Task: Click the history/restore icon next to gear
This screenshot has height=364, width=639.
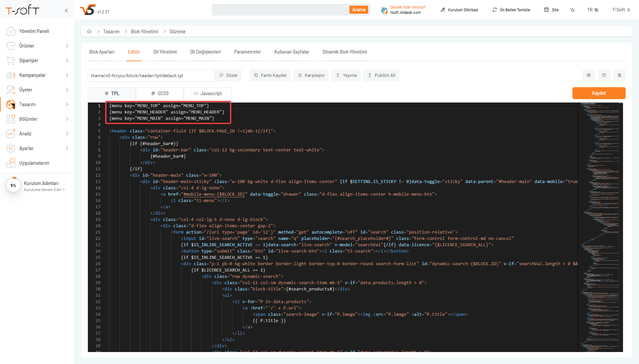Action: [x=604, y=76]
